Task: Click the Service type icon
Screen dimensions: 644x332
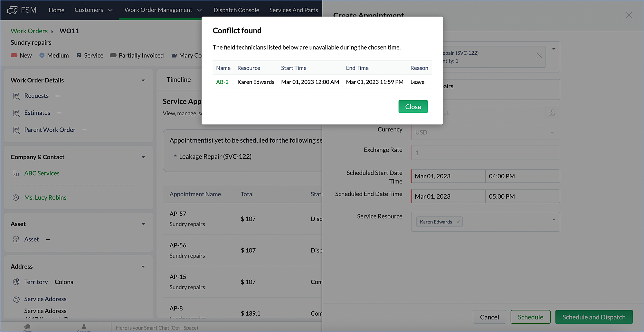Action: tap(79, 55)
